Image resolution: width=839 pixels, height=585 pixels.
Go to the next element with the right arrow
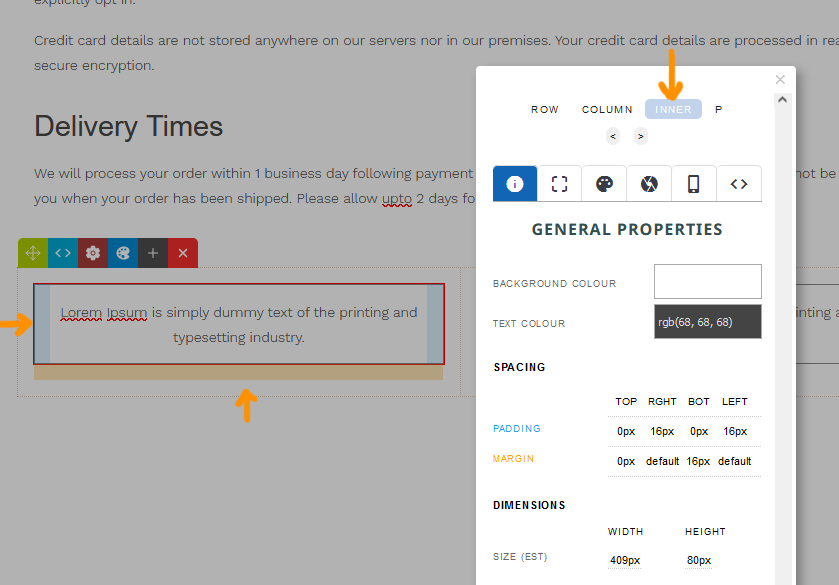click(640, 136)
